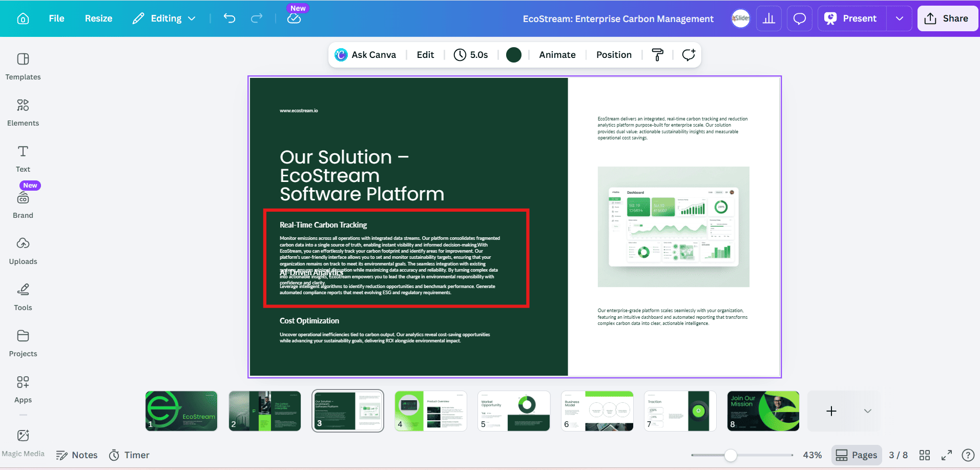Open the comments bubble icon
The width and height of the screenshot is (980, 470).
click(800, 18)
